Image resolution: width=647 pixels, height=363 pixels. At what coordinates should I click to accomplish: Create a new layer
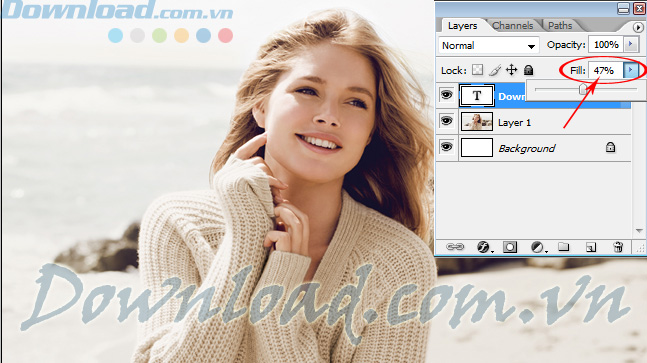591,247
